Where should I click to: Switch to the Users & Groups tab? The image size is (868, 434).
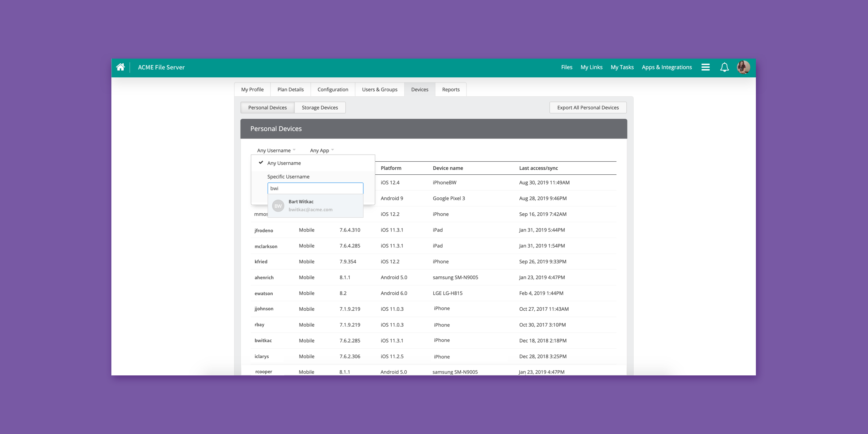pyautogui.click(x=379, y=90)
